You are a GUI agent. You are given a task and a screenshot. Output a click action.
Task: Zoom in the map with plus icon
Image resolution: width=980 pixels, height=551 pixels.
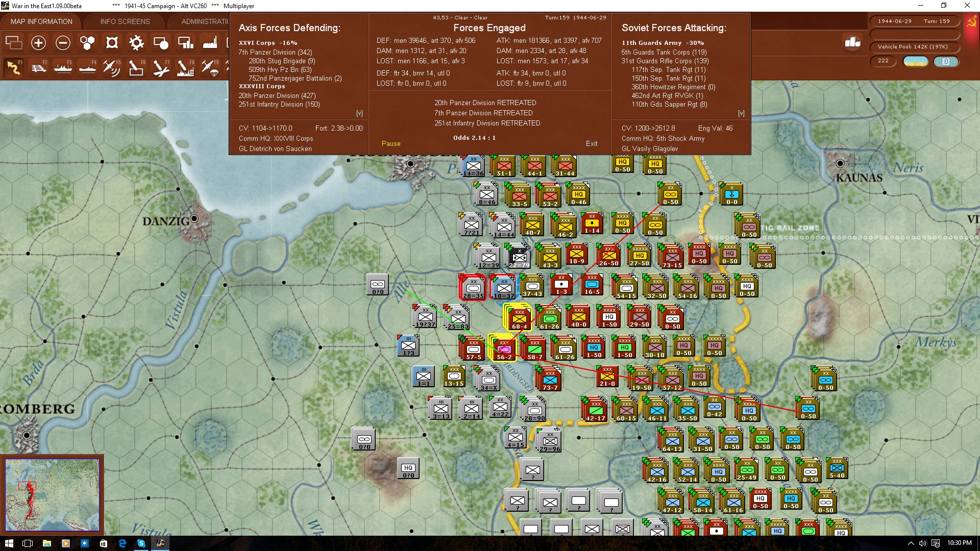[38, 43]
